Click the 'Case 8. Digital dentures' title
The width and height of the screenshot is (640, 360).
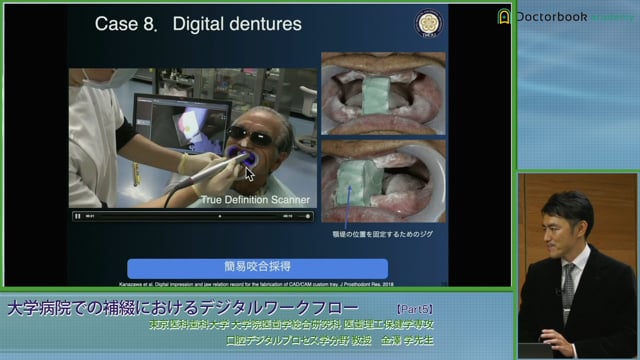[198, 24]
